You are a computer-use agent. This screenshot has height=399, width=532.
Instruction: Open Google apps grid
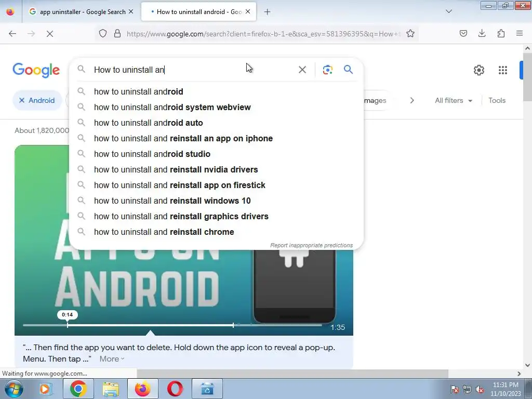[503, 70]
